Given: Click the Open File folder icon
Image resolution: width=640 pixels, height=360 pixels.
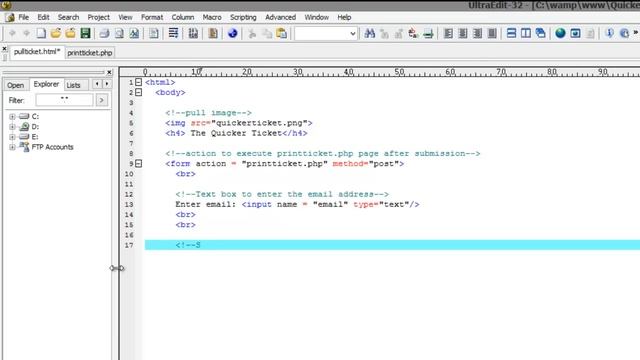Looking at the screenshot, I should (56, 33).
